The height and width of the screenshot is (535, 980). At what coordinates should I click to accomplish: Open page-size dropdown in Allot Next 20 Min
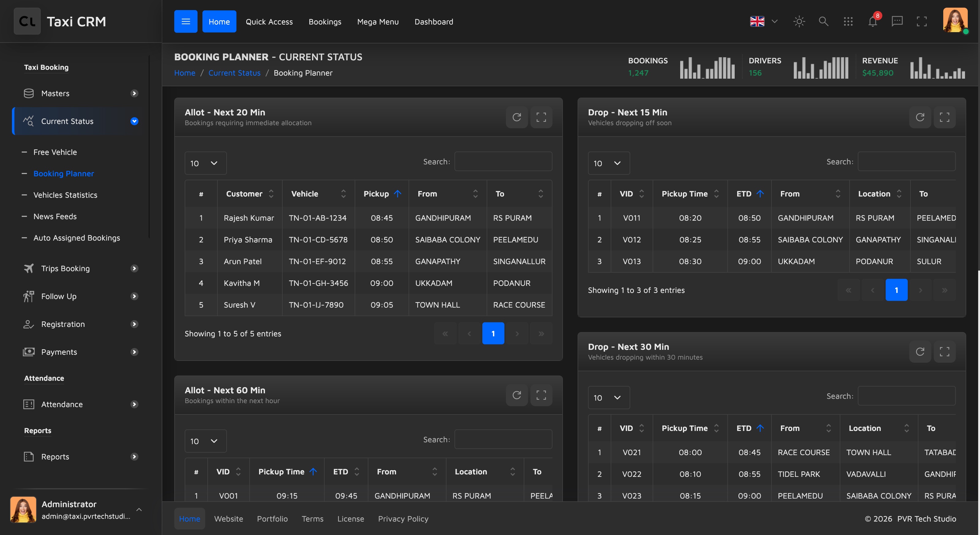pos(205,163)
